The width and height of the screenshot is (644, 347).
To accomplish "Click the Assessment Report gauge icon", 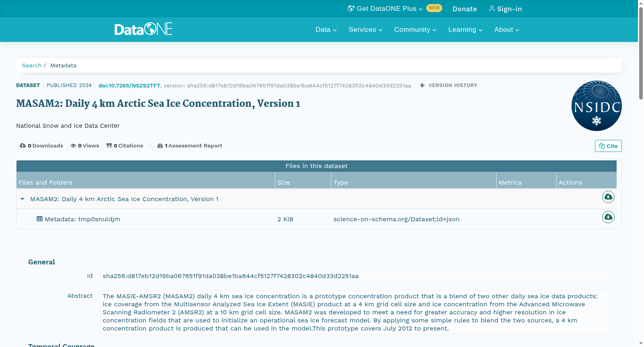I will pos(160,146).
